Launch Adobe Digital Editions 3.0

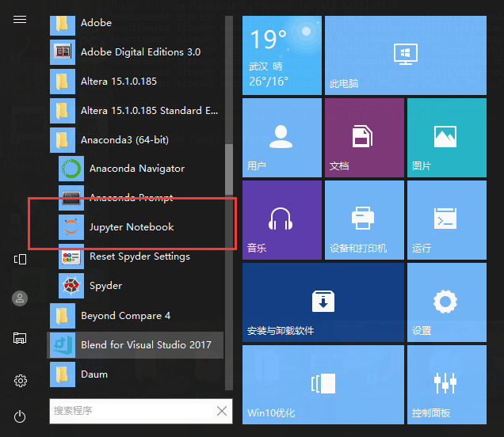tap(136, 52)
